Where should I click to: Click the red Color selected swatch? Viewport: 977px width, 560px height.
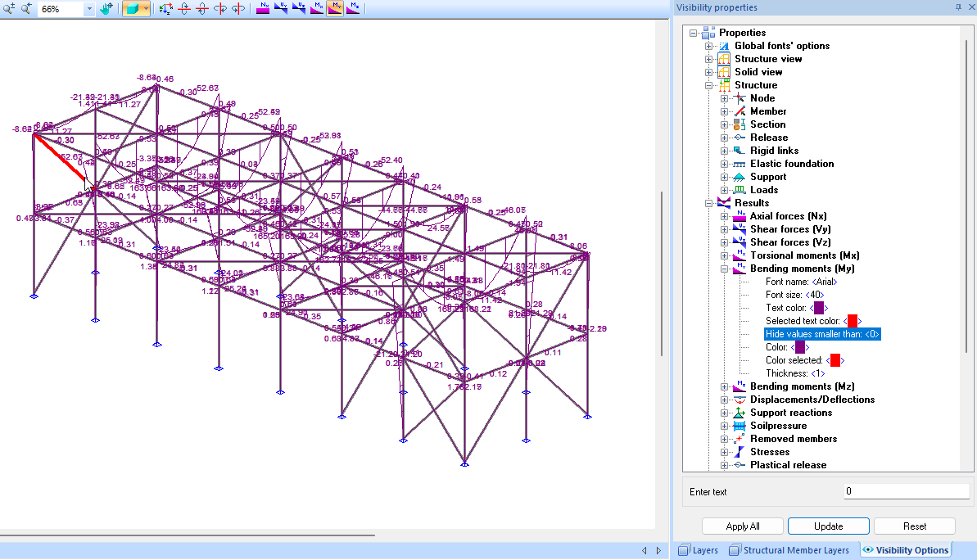point(835,360)
